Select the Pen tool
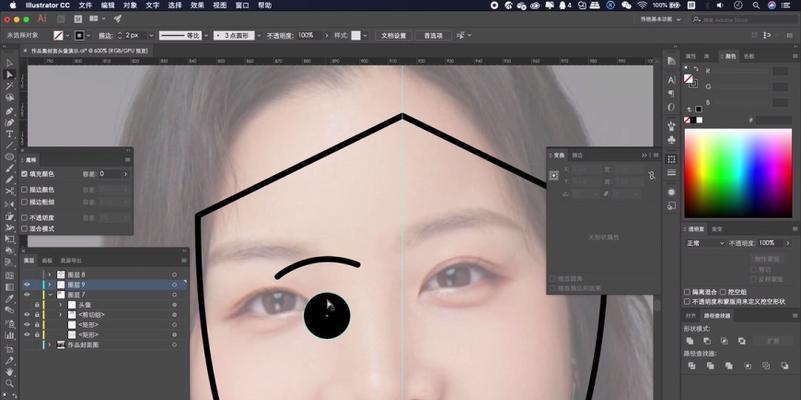Screen dimensions: 801x400 click(x=10, y=111)
